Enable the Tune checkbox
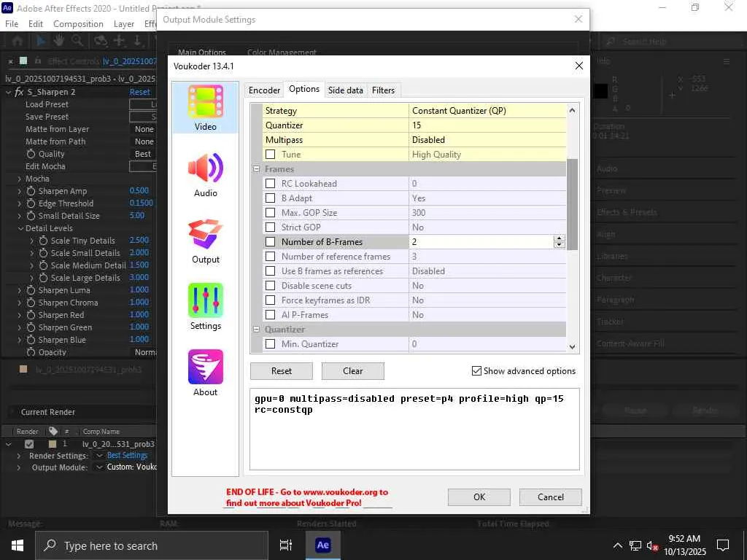Viewport: 747px width, 560px height. click(270, 155)
